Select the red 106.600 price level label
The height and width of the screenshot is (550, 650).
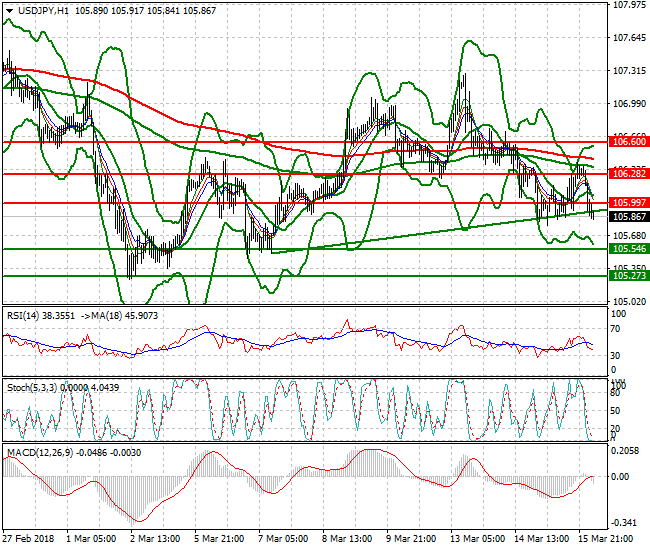point(628,142)
